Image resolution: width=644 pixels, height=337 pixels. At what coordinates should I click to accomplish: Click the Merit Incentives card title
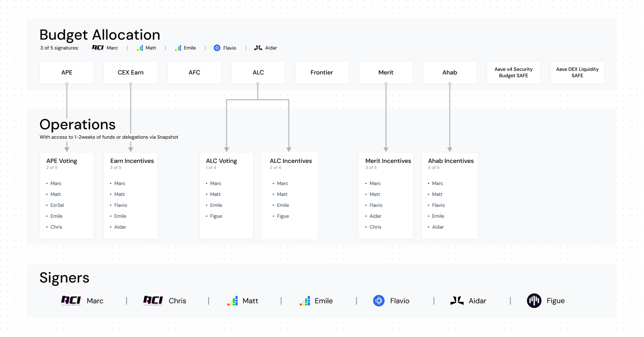(x=388, y=161)
